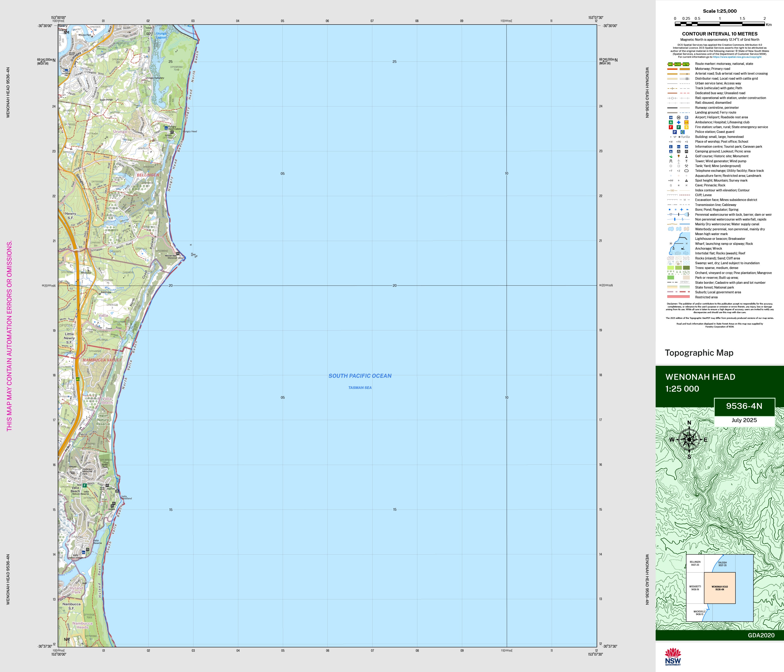Viewport: 784px width, 672px height.
Task: Click the dense trees dark green swatch
Action: pos(686,268)
